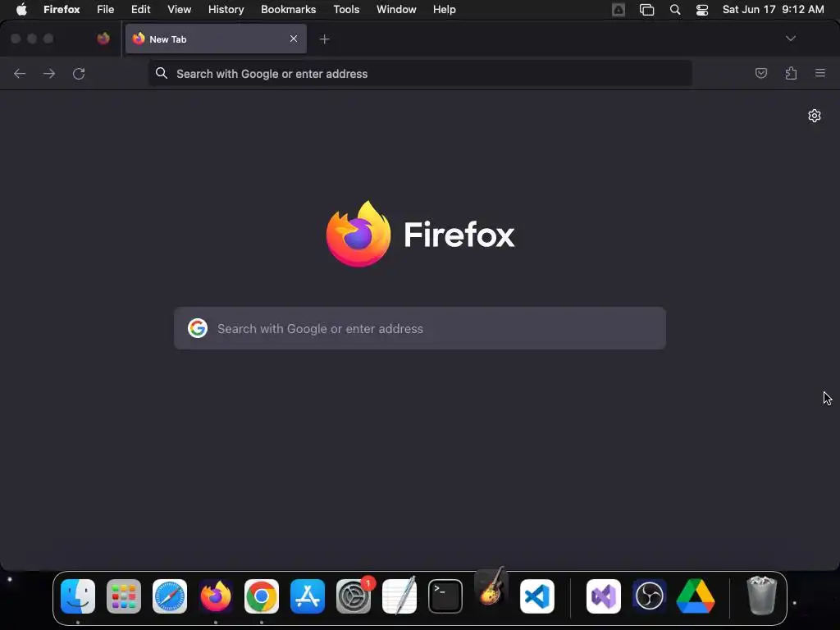Open OBS Studio from the dock
Image resolution: width=840 pixels, height=630 pixels.
pyautogui.click(x=650, y=596)
